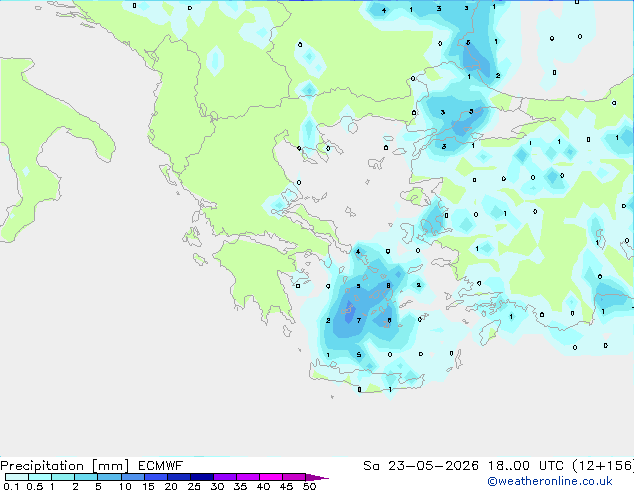
Task: Select the 30–35 mm purple legend swatch
Action: [225, 477]
